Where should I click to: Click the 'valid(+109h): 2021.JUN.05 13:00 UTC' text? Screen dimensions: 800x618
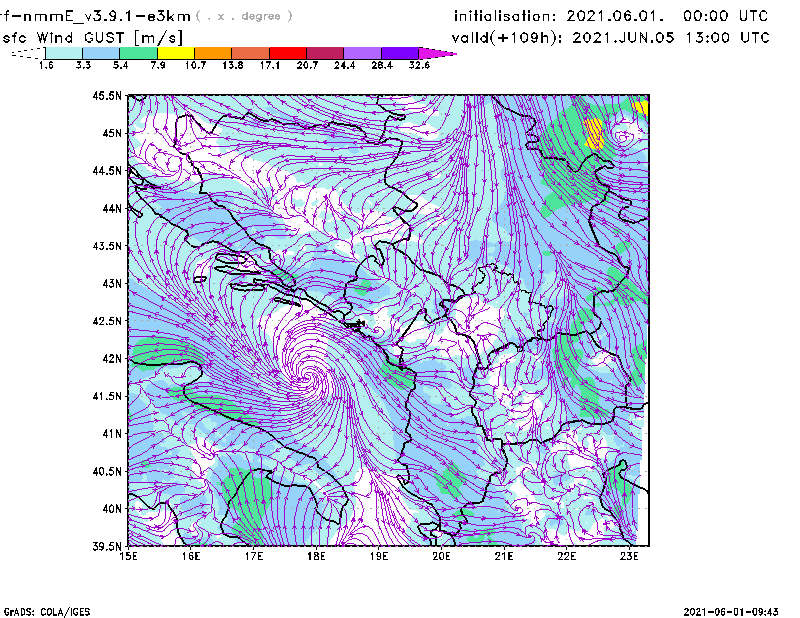(x=610, y=38)
